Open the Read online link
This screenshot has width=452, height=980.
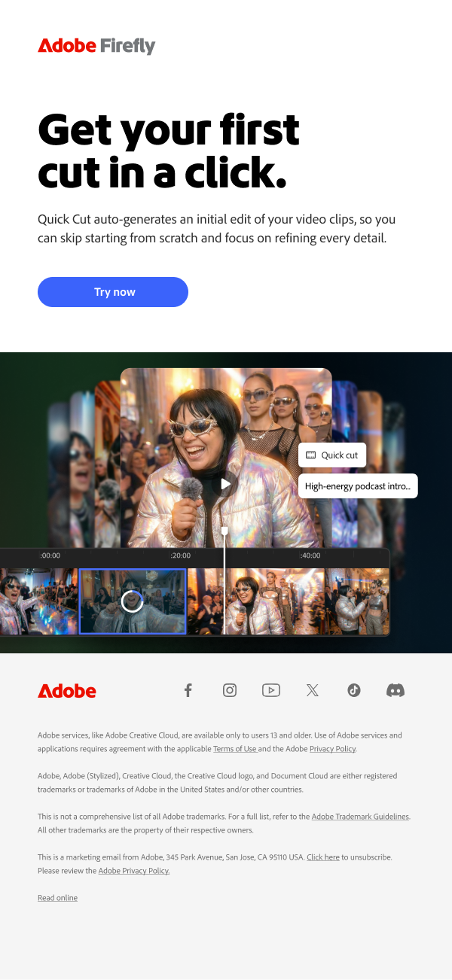[x=57, y=898]
